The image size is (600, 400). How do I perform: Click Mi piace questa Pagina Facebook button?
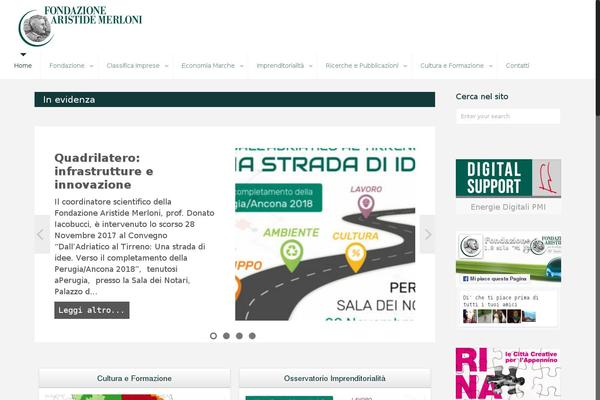point(495,279)
